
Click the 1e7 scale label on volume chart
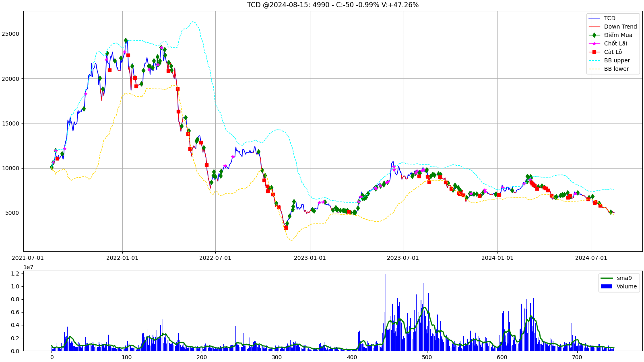[28, 267]
